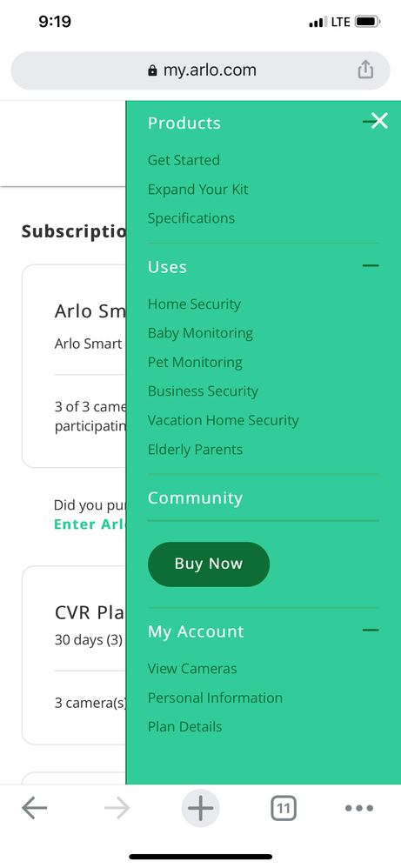401x868 pixels.
Task: Go to Baby Monitoring page
Action: pos(200,333)
